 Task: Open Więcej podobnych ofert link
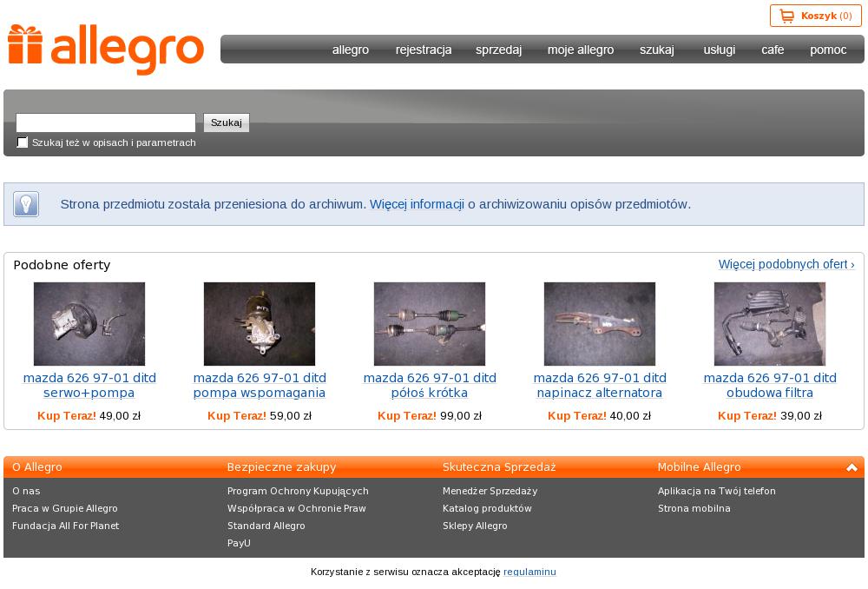(786, 264)
